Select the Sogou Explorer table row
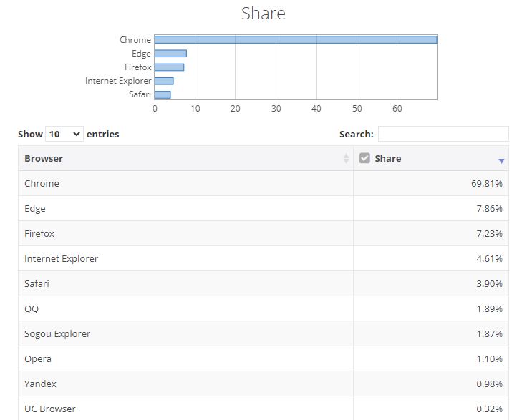This screenshot has width=517, height=420. coord(263,334)
